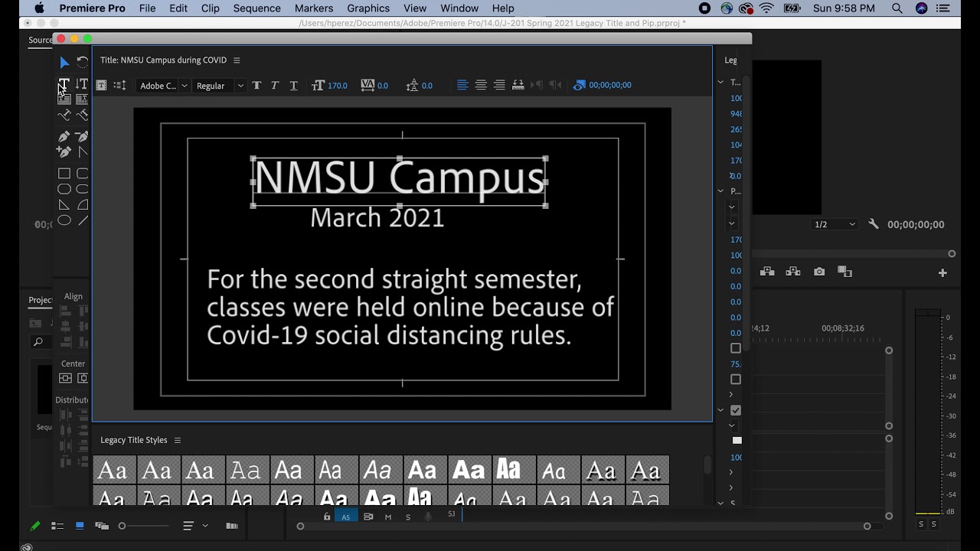Click the "March 2021" text on canvas
Image resolution: width=980 pixels, height=551 pixels.
point(377,218)
